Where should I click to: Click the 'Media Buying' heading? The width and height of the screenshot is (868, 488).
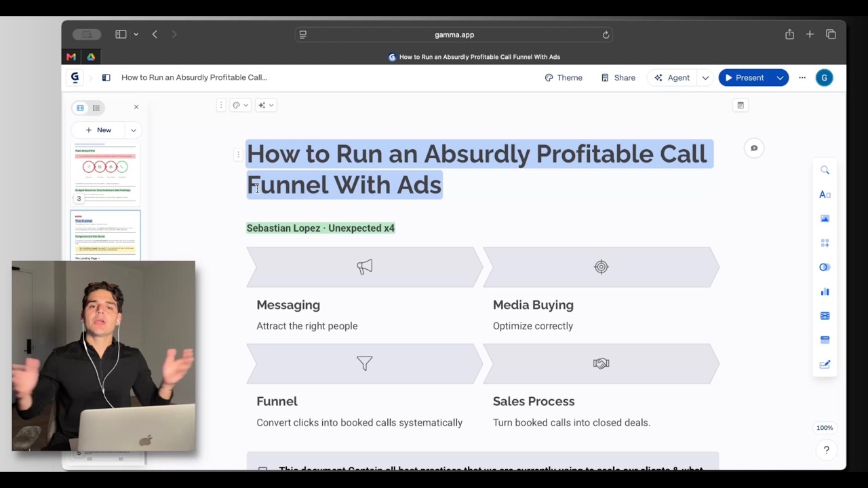(533, 305)
